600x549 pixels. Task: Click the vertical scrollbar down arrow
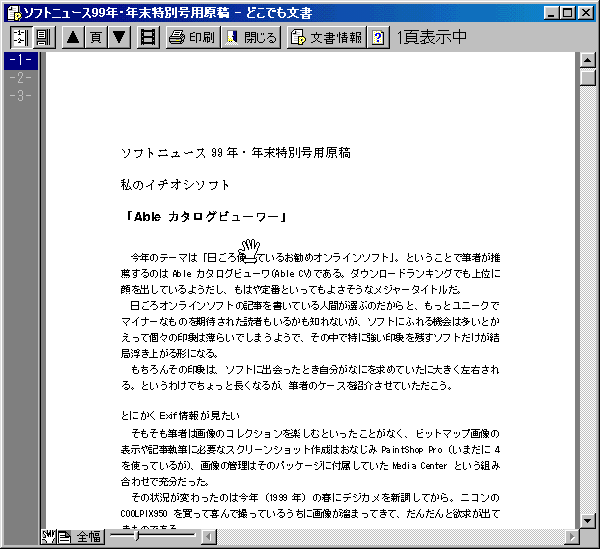click(x=587, y=521)
